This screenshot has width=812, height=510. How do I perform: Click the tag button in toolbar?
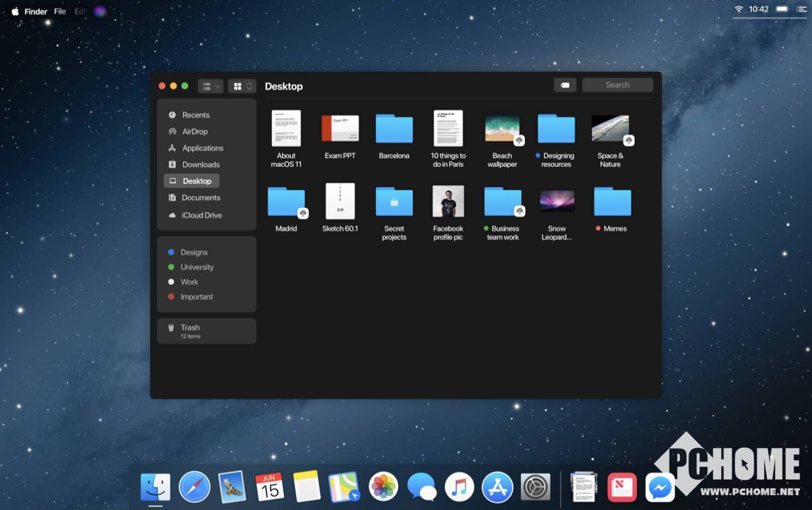click(x=565, y=85)
